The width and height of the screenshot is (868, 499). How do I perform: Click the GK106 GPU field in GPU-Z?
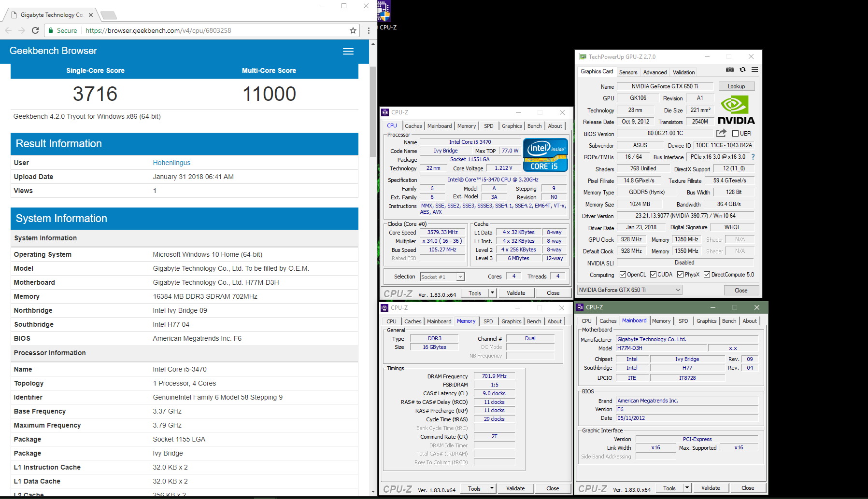[x=638, y=98]
